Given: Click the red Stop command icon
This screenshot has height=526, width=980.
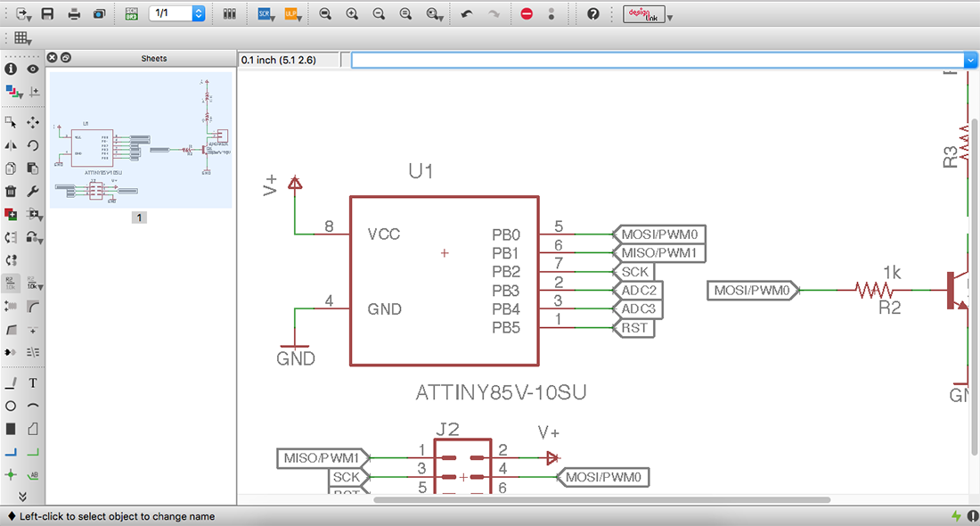Looking at the screenshot, I should point(527,13).
